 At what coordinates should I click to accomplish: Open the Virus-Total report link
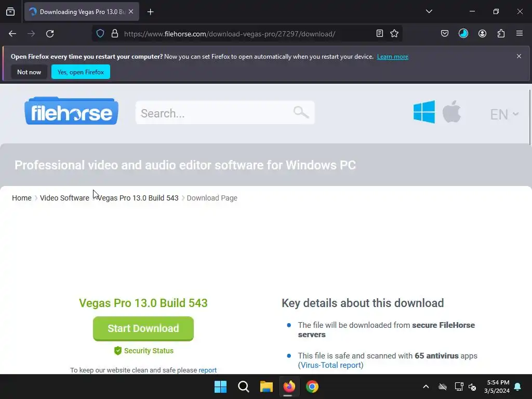coord(331,365)
